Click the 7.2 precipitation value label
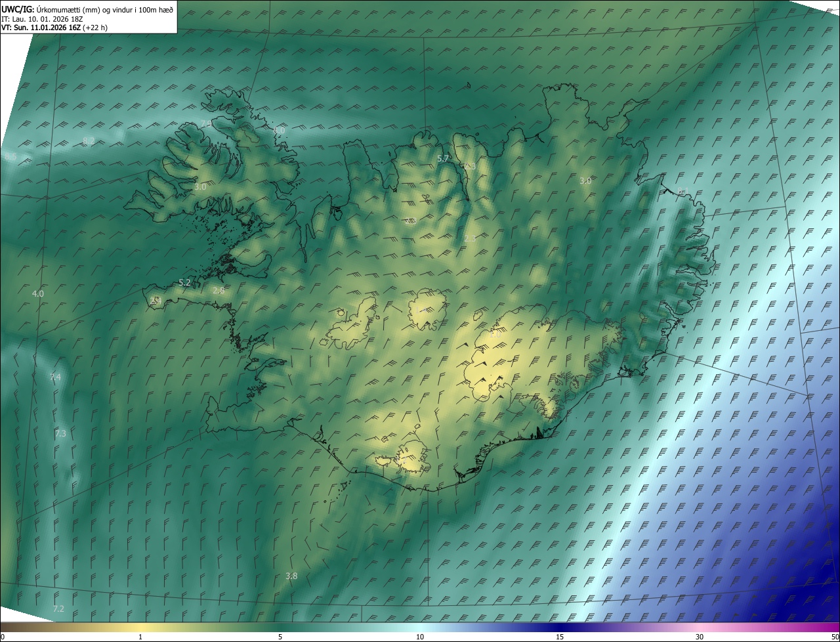The image size is (840, 642). point(58,609)
